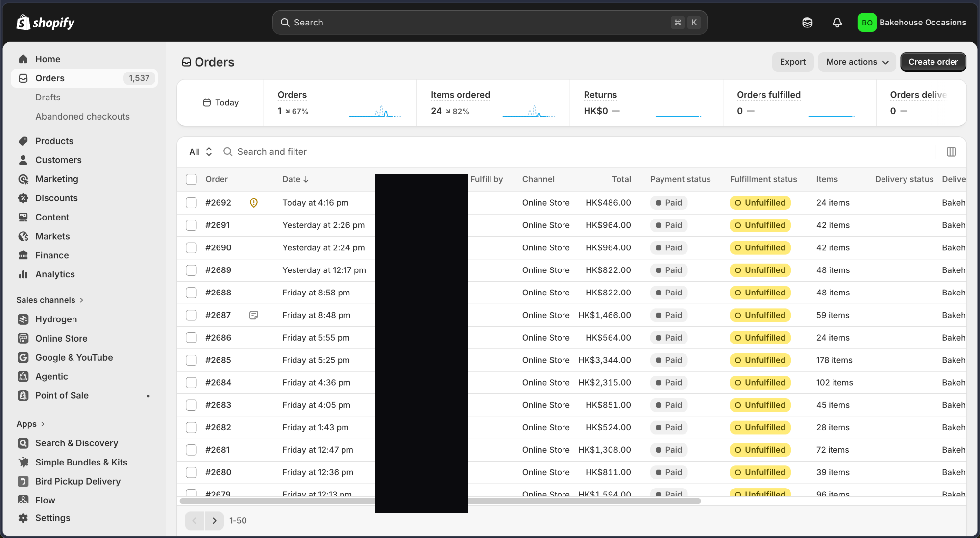Open order #2685

pyautogui.click(x=218, y=360)
